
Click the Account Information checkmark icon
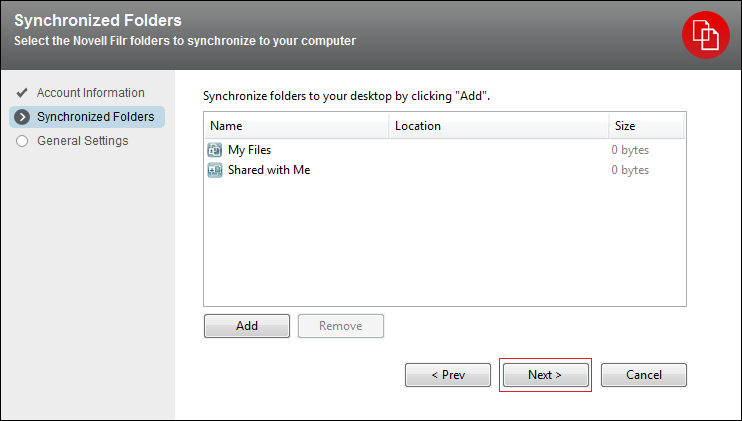coord(22,93)
